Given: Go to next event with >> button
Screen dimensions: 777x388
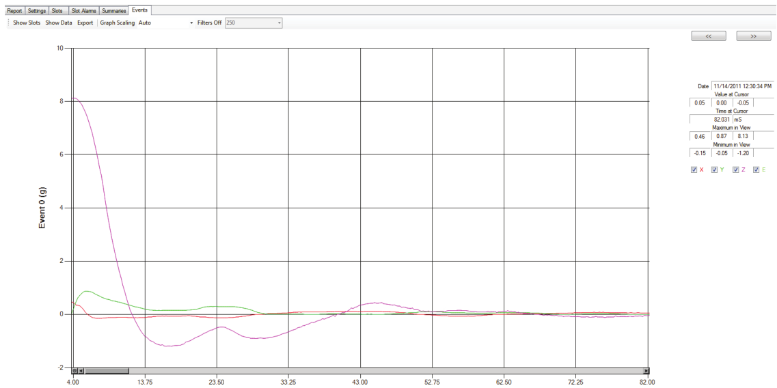Looking at the screenshot, I should click(x=754, y=36).
